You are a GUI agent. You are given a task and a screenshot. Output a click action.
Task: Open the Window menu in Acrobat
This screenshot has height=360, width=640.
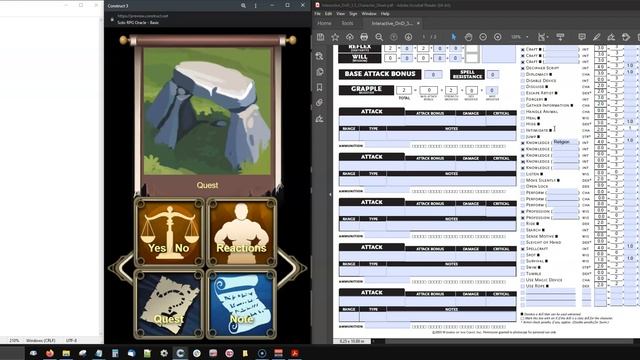369,13
